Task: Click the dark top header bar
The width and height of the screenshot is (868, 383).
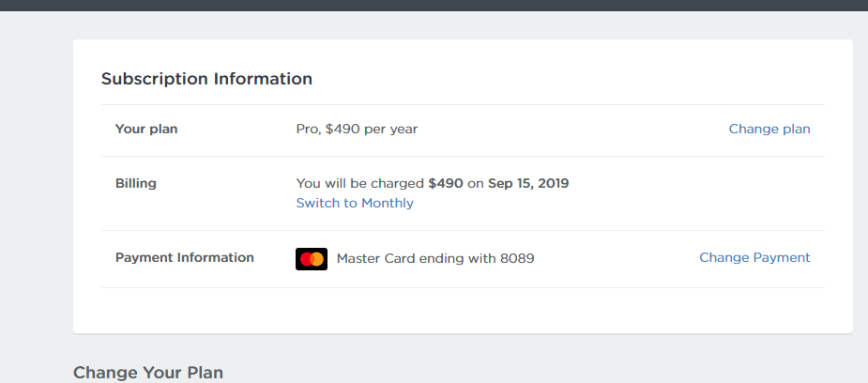Action: [434, 5]
